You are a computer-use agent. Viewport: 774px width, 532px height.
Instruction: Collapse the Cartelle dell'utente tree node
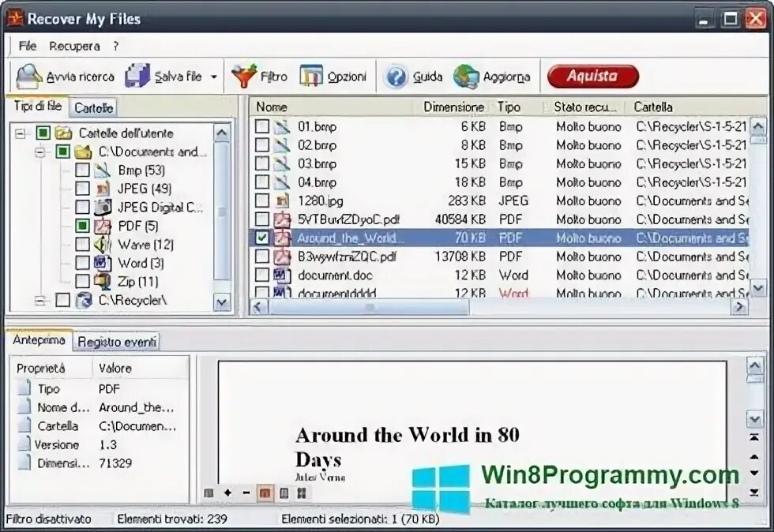click(21, 133)
